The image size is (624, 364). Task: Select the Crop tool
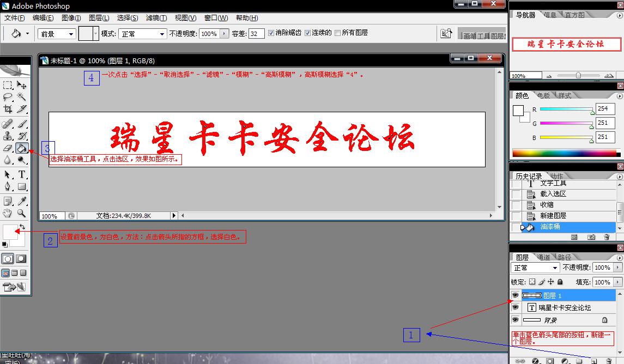[x=8, y=108]
